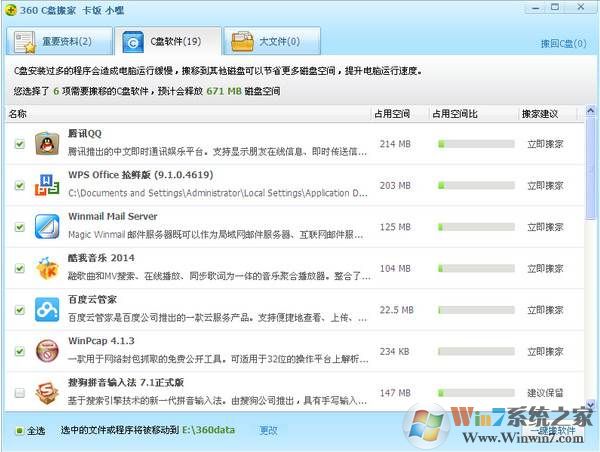
Task: Switch to the 重要资料(2) tab
Action: 59,41
